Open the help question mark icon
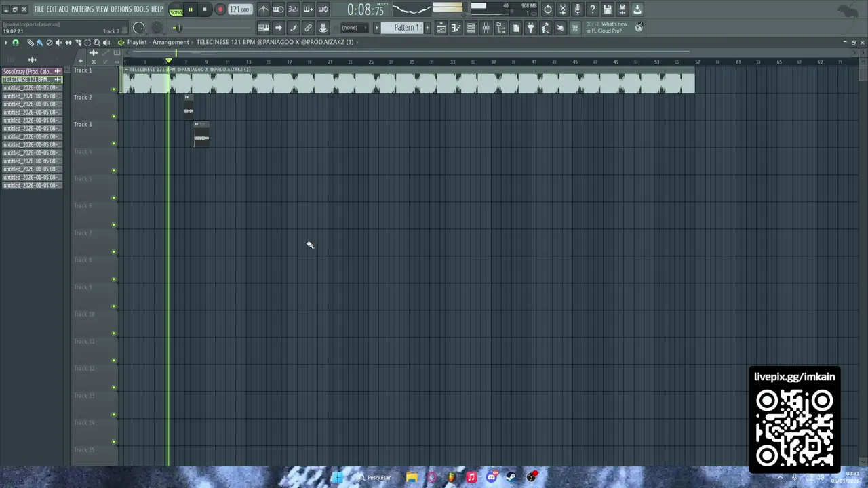Image resolution: width=868 pixels, height=488 pixels. (x=593, y=9)
